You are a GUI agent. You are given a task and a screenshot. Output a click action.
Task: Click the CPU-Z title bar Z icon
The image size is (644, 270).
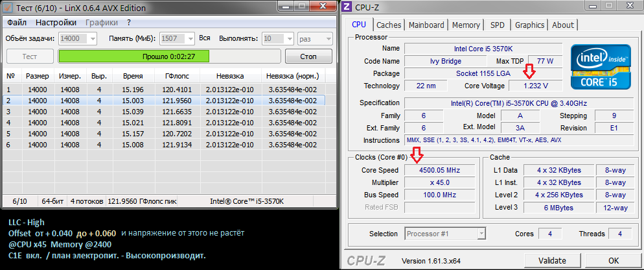[x=347, y=7]
